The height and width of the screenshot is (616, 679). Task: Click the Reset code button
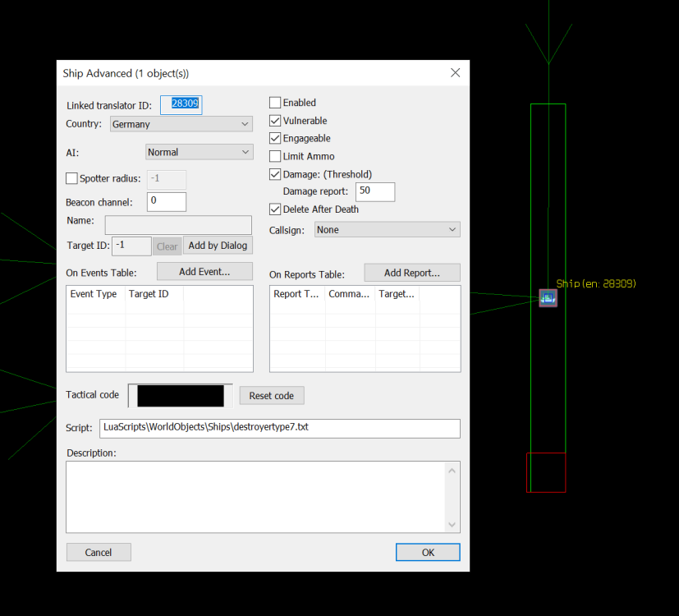271,396
